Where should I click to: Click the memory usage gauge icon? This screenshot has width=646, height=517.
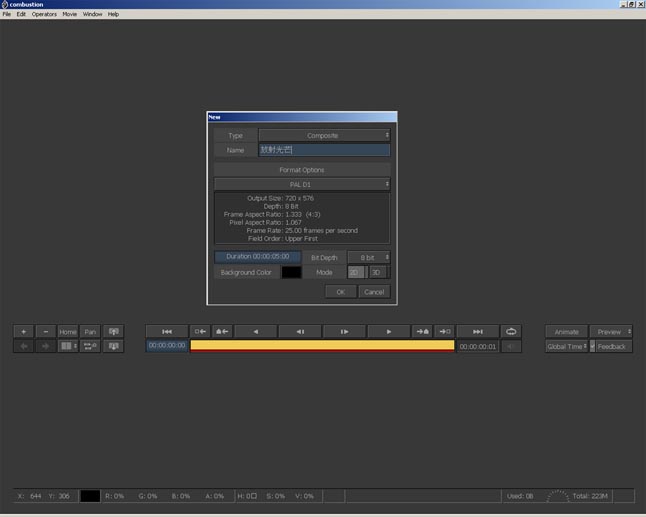pos(557,496)
